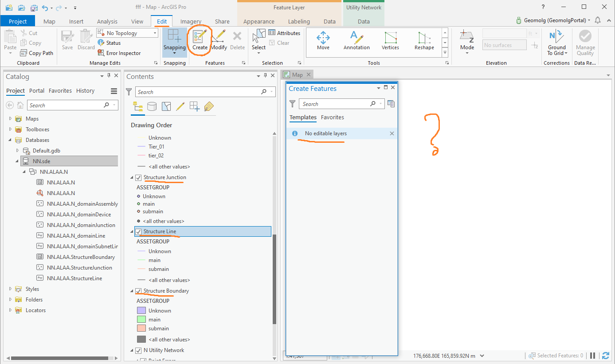Viewport: 615px width, 364px height.
Task: Uncheck the Structure Line layer
Action: pos(138,231)
